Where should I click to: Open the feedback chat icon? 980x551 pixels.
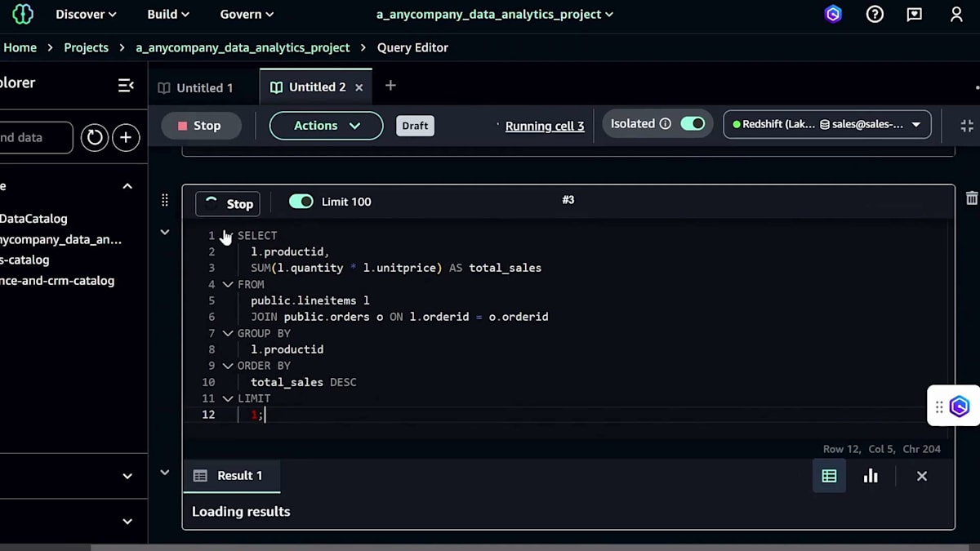click(x=915, y=14)
